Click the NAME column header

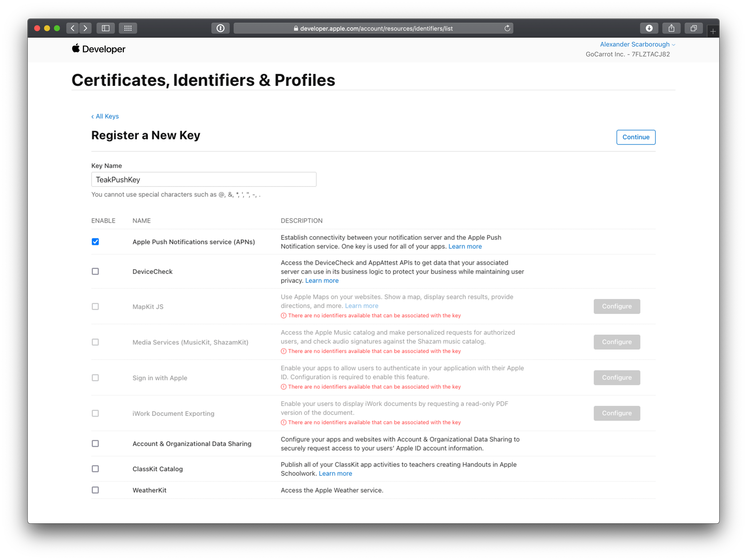click(x=142, y=221)
